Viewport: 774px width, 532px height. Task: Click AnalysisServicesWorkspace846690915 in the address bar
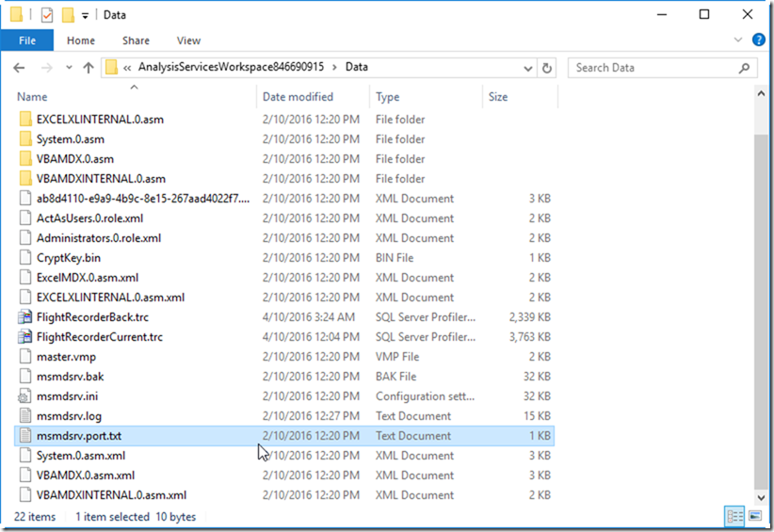[231, 67]
